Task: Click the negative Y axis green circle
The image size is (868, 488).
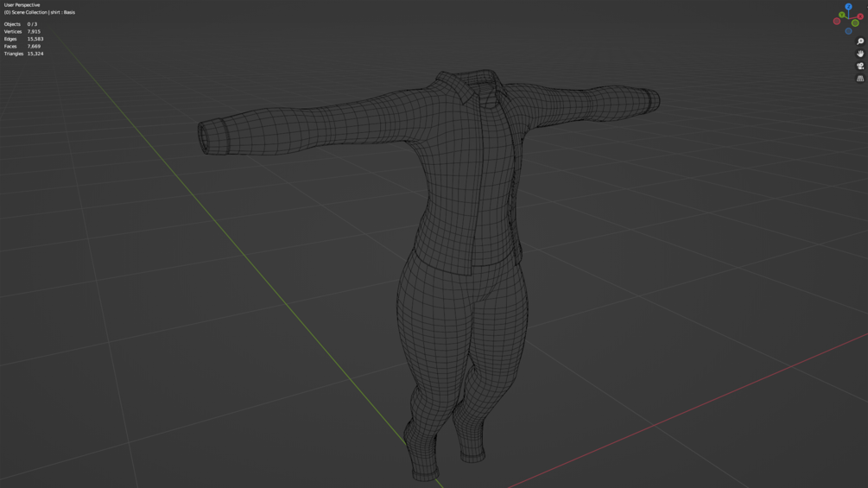Action: [855, 22]
